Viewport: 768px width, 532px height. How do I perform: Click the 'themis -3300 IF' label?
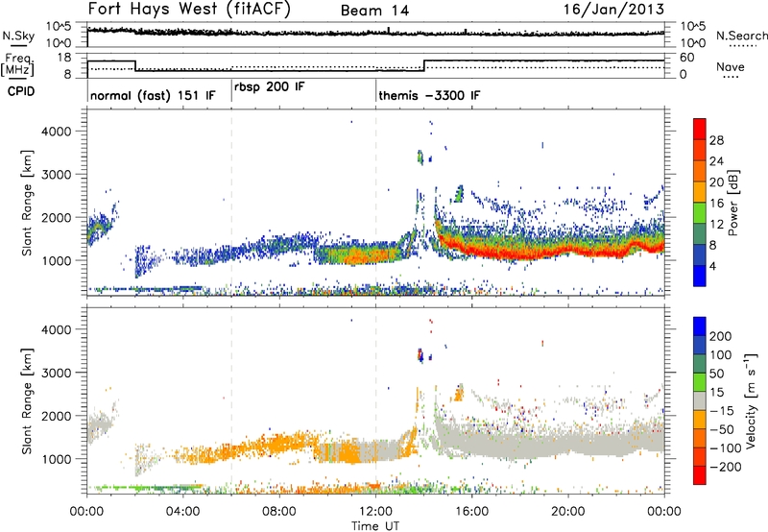coord(429,95)
